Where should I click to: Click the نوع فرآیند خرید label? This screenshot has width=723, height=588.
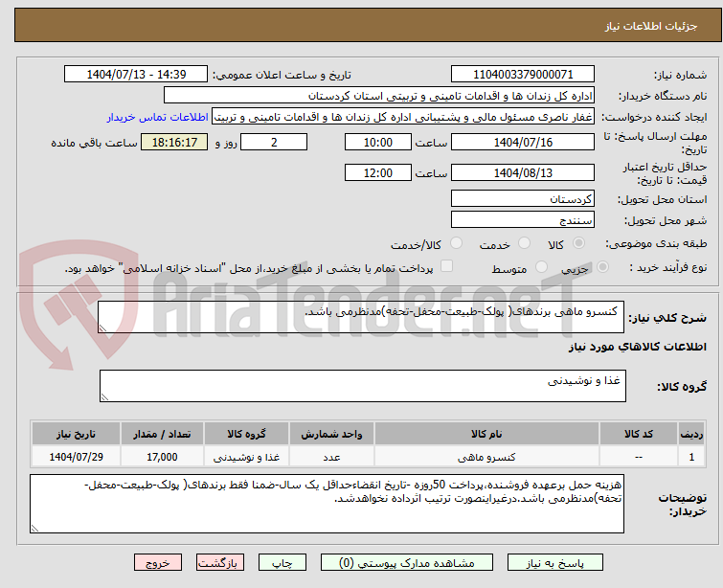[668, 267]
